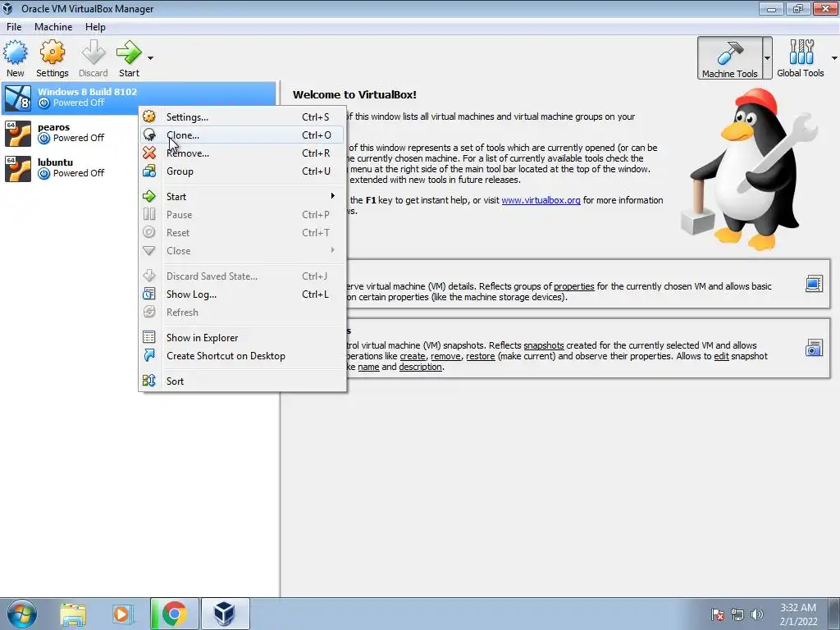Click the Details tool icon in right pane
This screenshot has height=630, width=840.
(x=814, y=283)
